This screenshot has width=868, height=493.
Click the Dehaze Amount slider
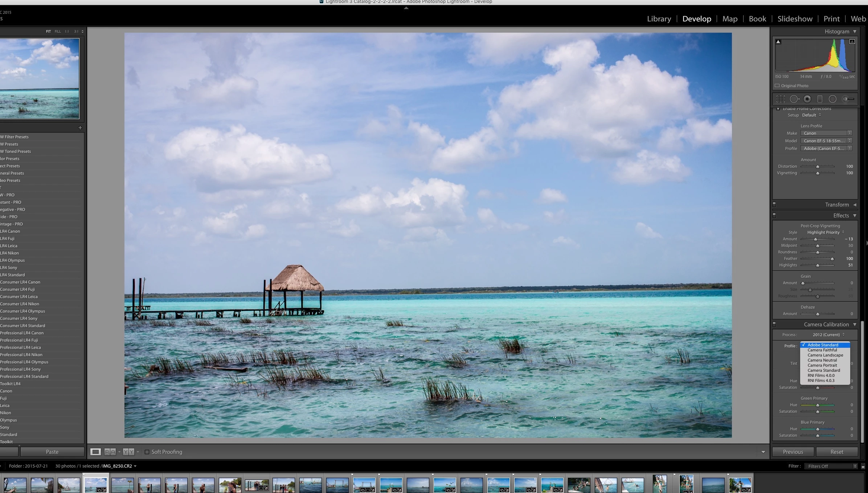click(x=818, y=314)
